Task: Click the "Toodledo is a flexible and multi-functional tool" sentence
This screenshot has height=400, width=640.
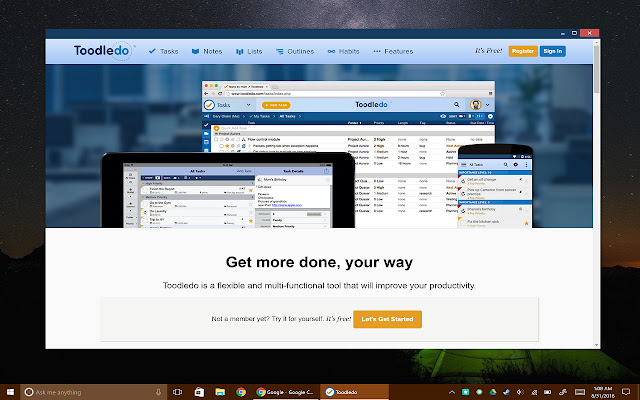Action: (x=320, y=285)
